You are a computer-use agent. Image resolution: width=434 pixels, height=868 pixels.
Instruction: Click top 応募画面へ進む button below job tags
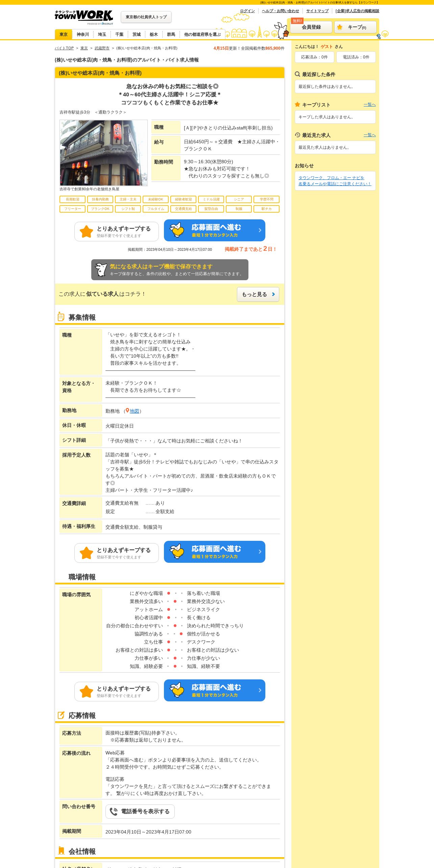[x=215, y=231]
